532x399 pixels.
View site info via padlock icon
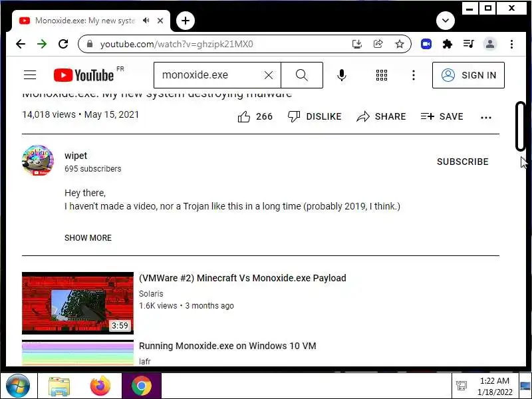[90, 44]
